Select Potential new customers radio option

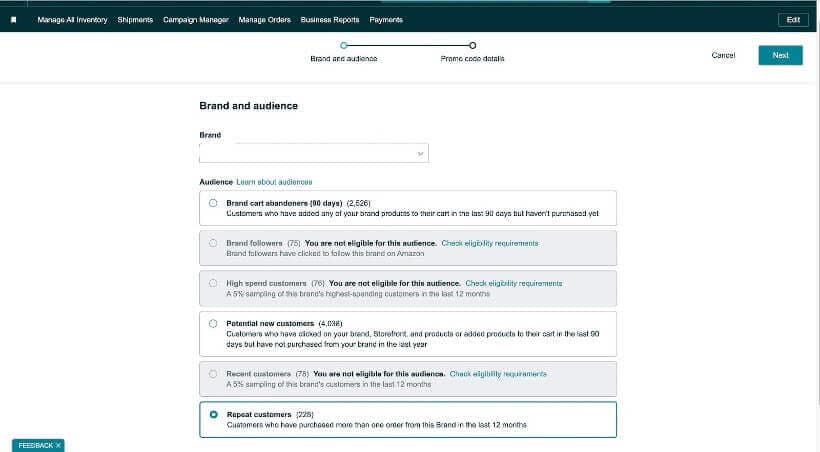click(x=213, y=324)
